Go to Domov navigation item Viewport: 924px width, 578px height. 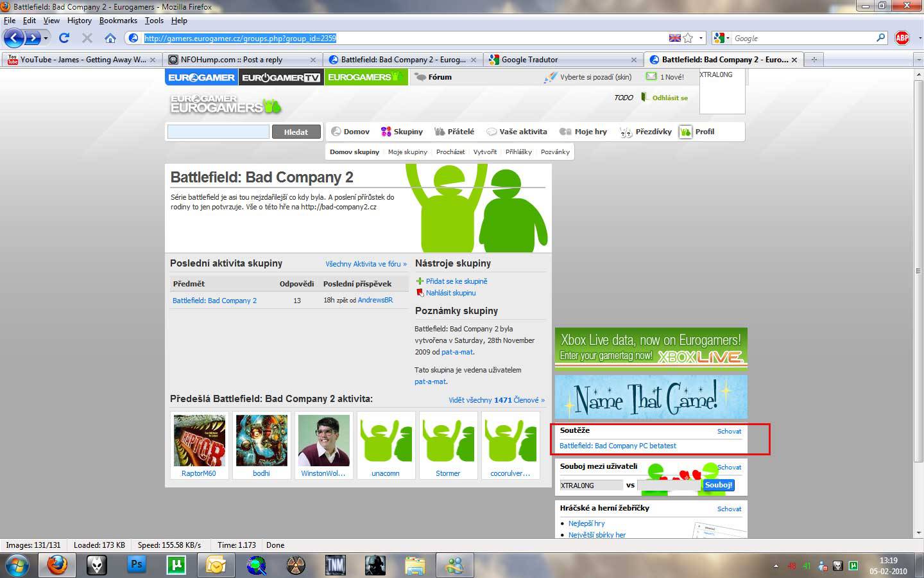[350, 132]
